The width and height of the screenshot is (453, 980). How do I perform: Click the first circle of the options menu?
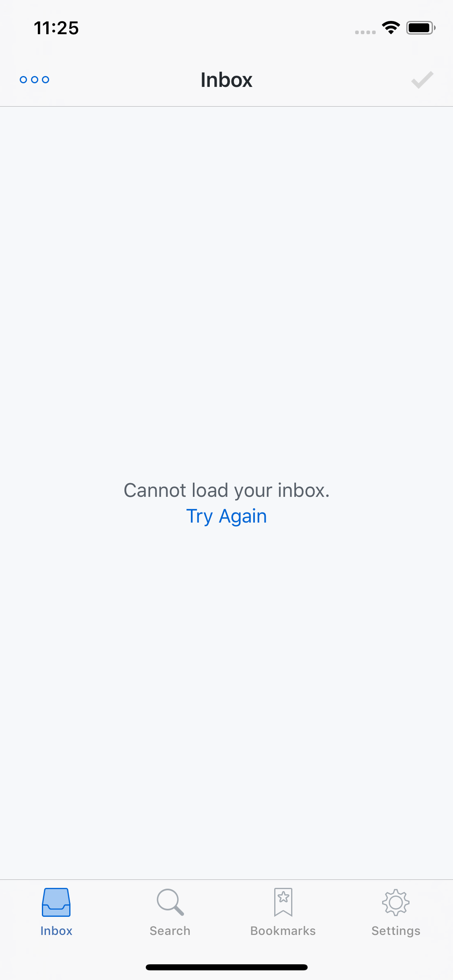(x=23, y=80)
